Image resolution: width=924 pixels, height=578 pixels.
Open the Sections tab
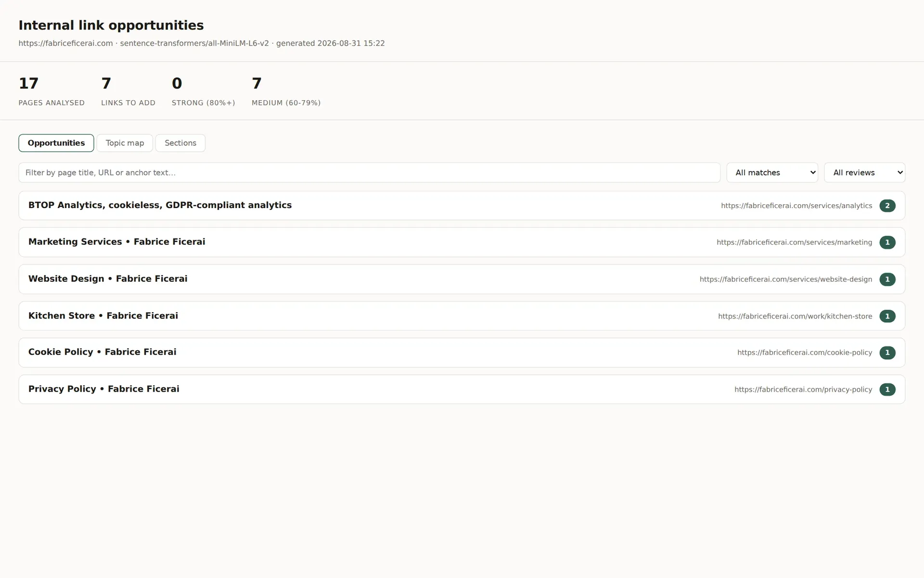click(x=180, y=143)
